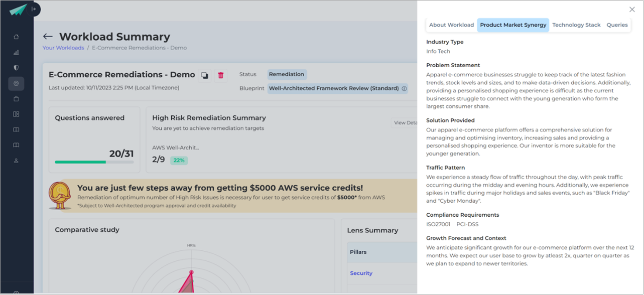Viewport: 644px width, 295px height.
Task: Click the Pillars column header
Action: 358,252
